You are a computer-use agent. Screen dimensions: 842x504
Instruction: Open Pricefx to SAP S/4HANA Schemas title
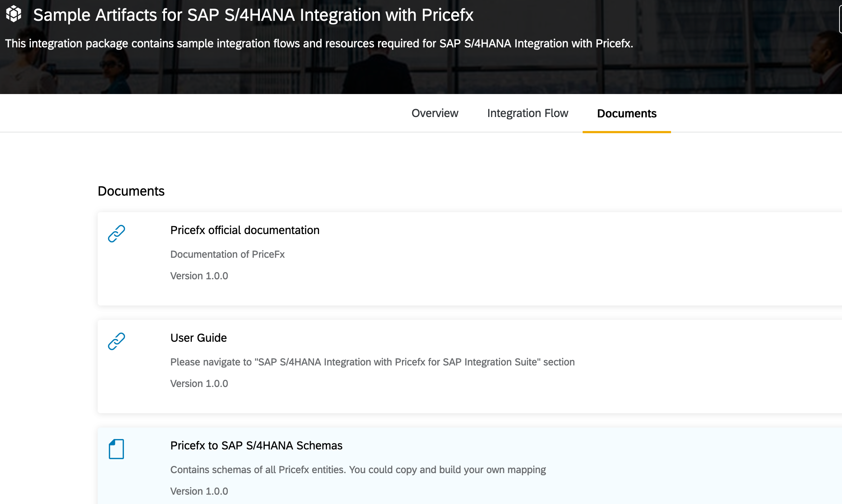(x=256, y=445)
